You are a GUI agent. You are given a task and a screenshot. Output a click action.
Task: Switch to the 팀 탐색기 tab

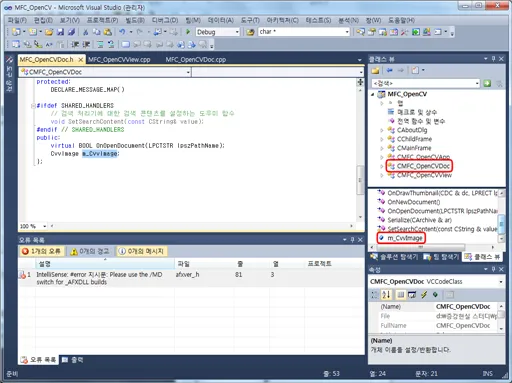[x=441, y=257]
